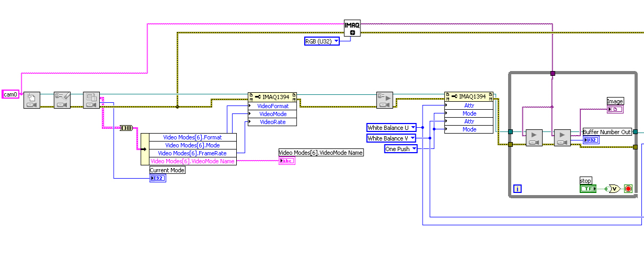Click the camera Init VI next to cam0
Image resolution: width=644 pixels, height=273 pixels.
tap(32, 100)
